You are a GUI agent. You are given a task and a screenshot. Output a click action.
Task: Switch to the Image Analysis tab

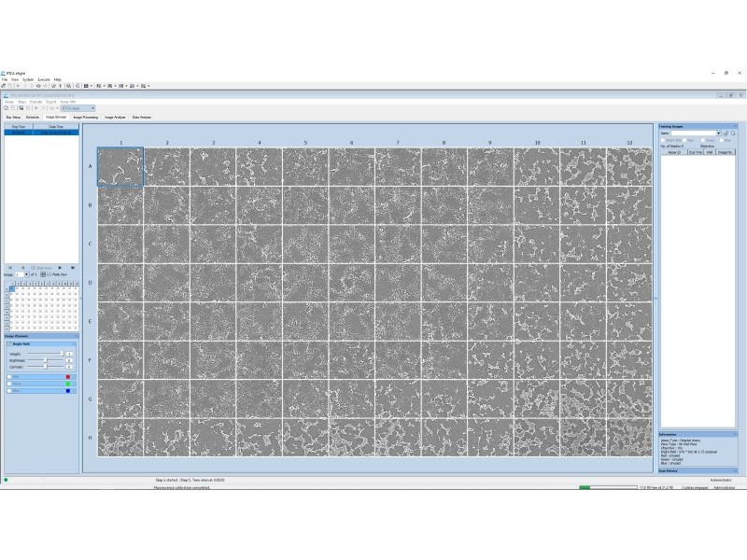[x=115, y=118]
